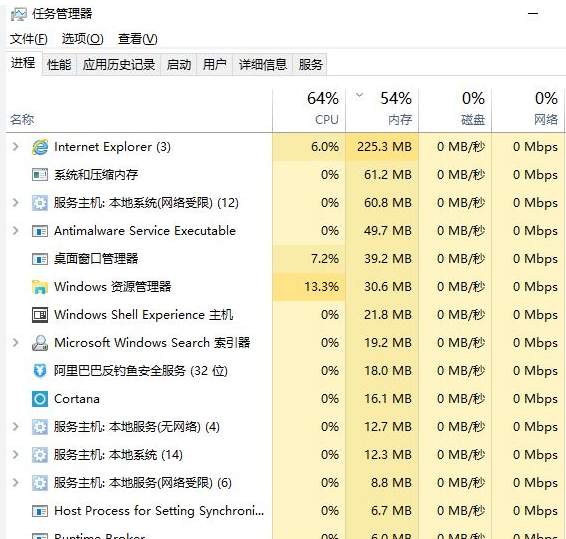Viewport: 566px width, 539px height.
Task: Expand the Internet Explorer (3) process group
Action: [16, 147]
